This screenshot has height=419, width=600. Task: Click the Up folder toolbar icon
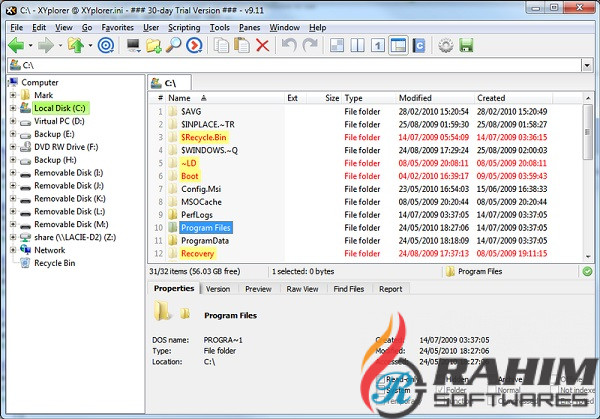74,46
